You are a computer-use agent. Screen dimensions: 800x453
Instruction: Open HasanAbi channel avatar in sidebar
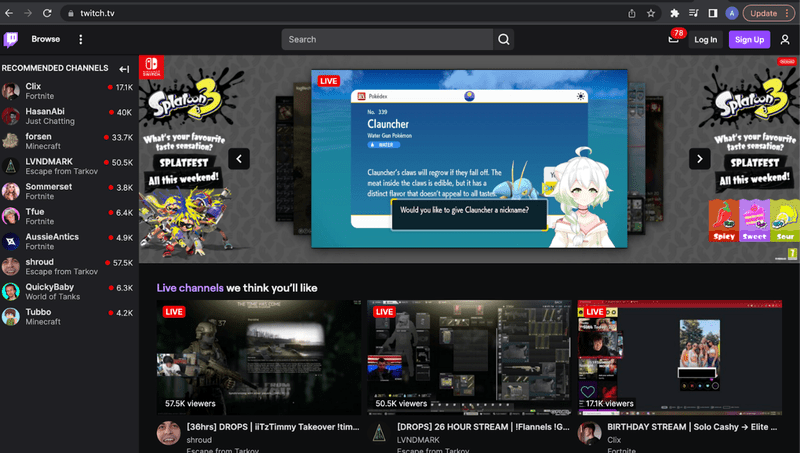tap(11, 116)
